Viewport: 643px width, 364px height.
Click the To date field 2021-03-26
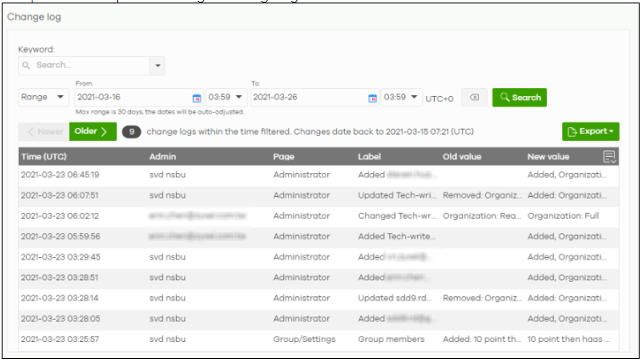tap(307, 98)
